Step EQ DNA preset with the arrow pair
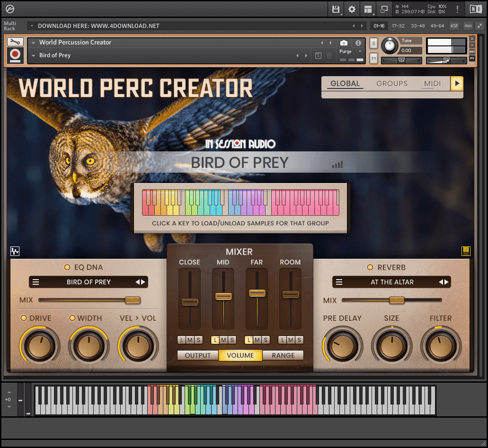This screenshot has height=448, width=488. (141, 282)
